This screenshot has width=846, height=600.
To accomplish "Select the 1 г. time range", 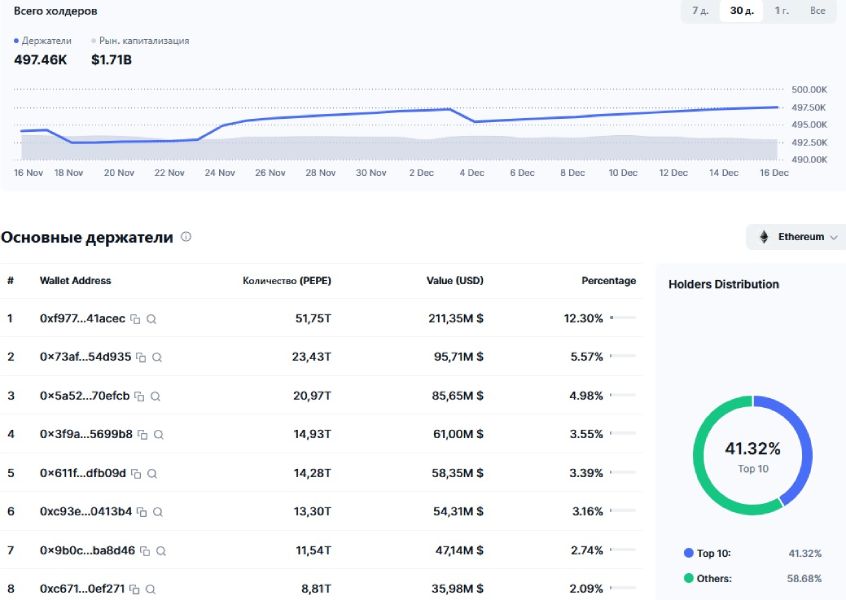I will coord(781,11).
